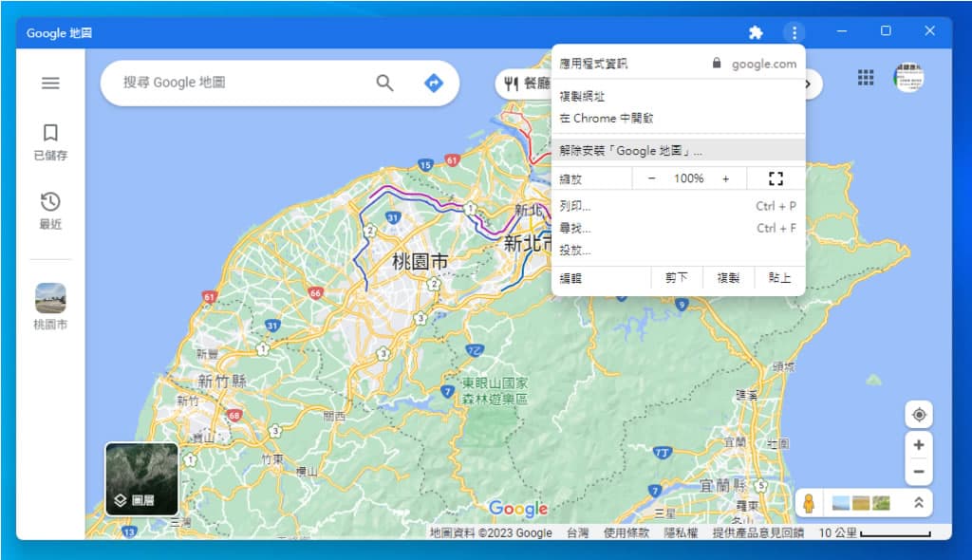Open the 圖層 layers satellite thumbnail
This screenshot has width=972, height=560.
coord(142,478)
